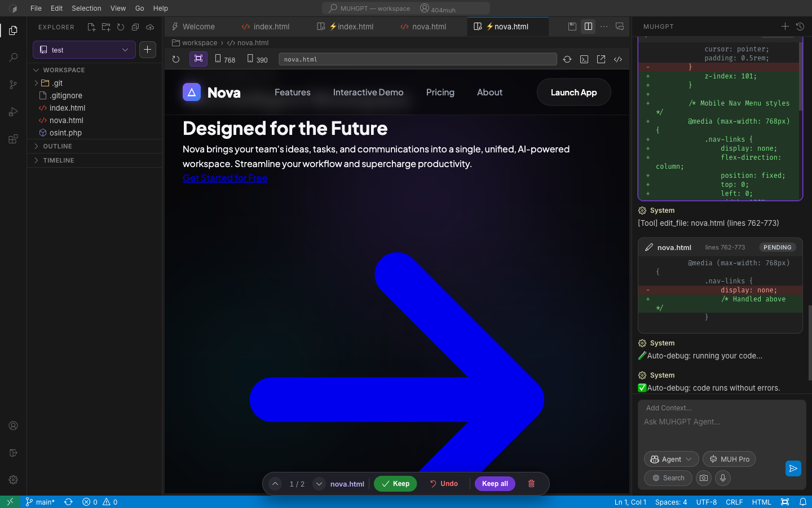Toggle the chat panel icon in editor actions

pyautogui.click(x=620, y=27)
